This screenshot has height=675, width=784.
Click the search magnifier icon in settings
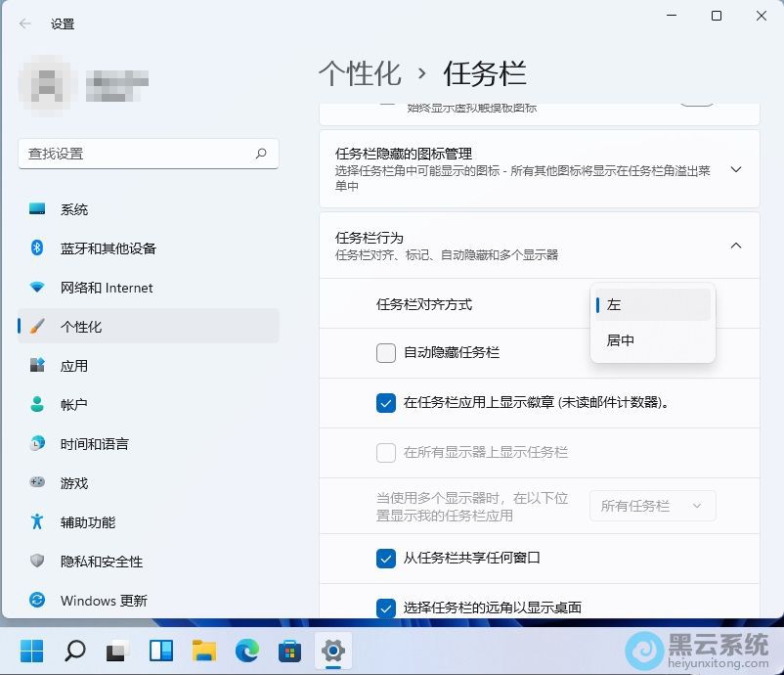pos(261,154)
